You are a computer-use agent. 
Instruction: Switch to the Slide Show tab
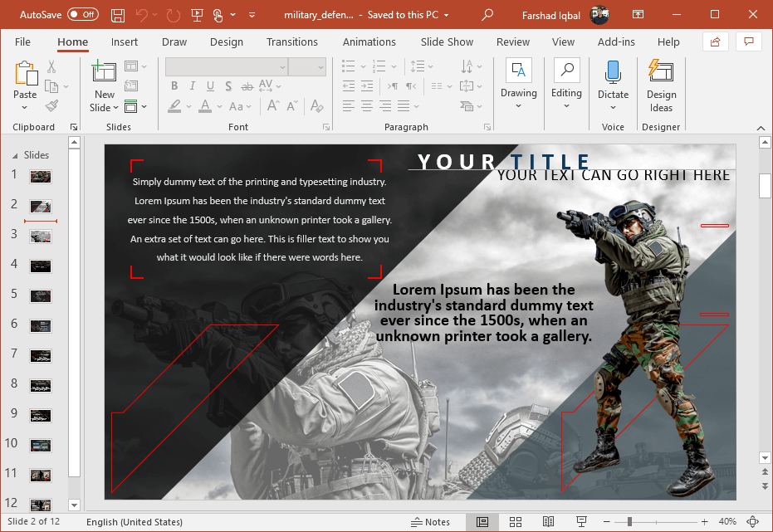447,42
